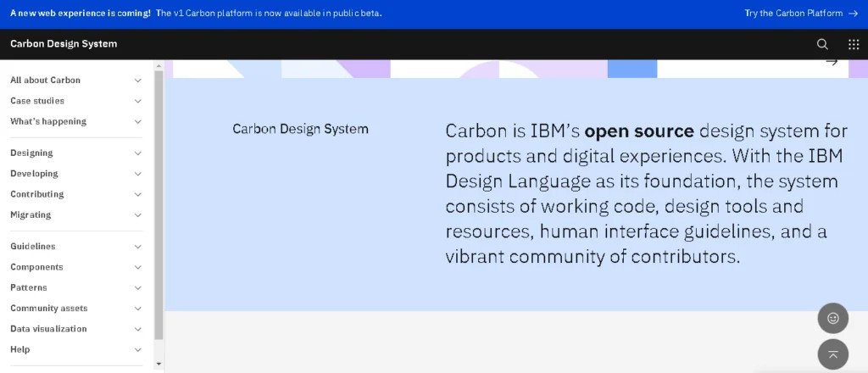Click the sidebar scrollbar thumb
868x373 pixels.
pos(159,205)
